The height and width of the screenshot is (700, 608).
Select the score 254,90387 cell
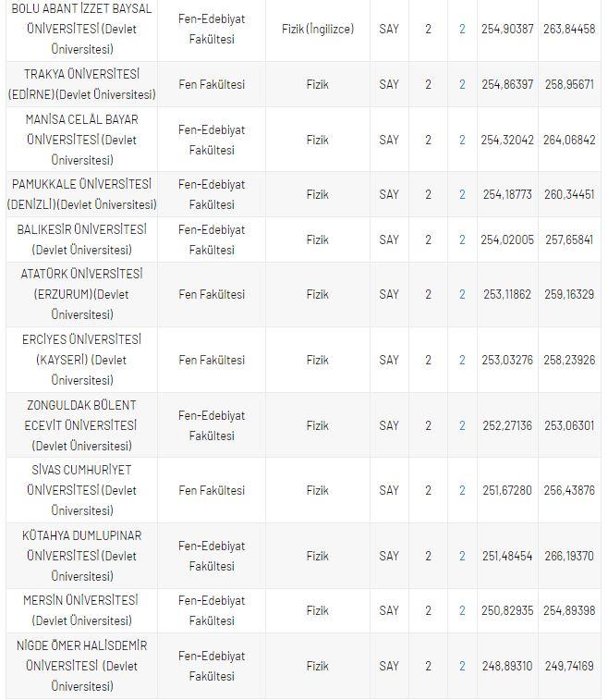click(x=507, y=30)
